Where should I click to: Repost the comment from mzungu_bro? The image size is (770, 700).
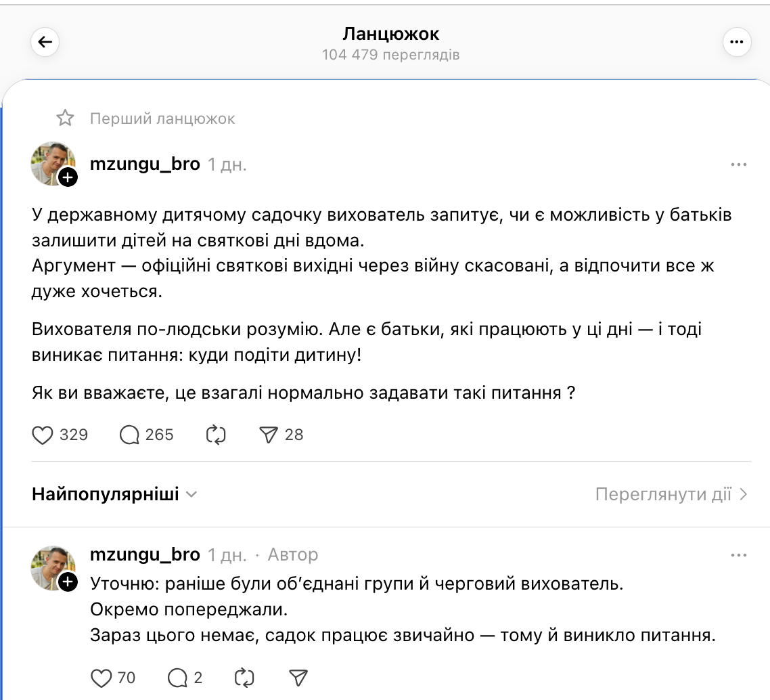coord(244,677)
